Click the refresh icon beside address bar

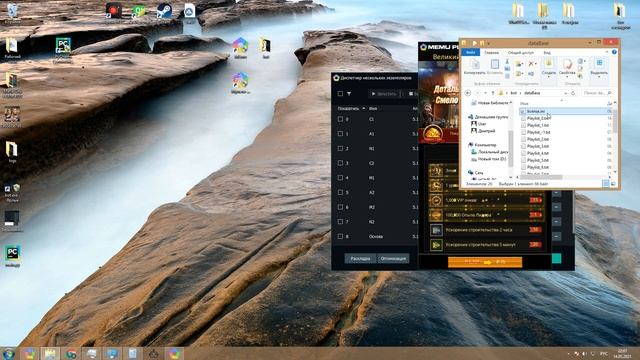click(573, 93)
